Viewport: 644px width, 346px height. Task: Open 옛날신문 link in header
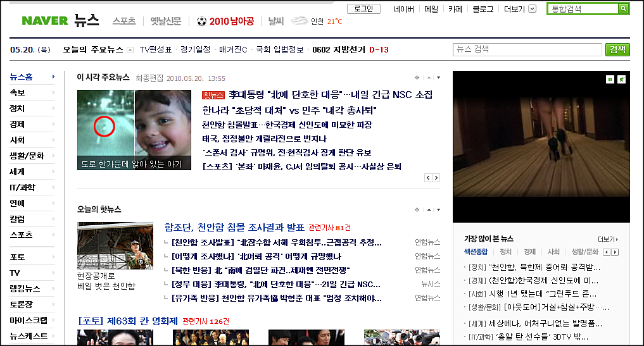pyautogui.click(x=166, y=21)
